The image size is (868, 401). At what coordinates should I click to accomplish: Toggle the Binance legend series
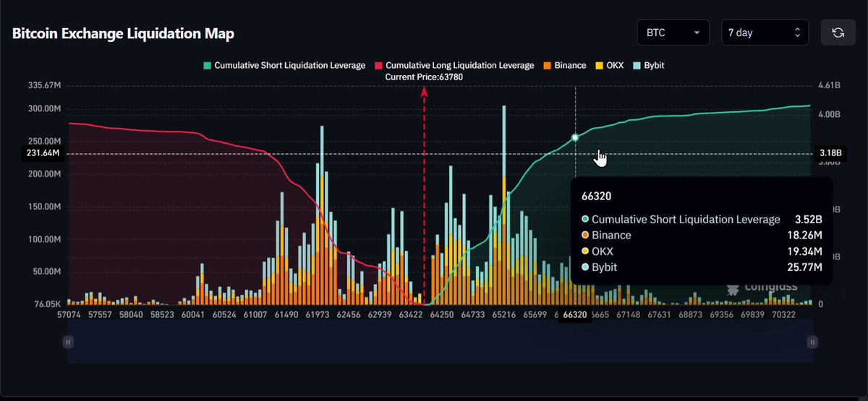point(564,66)
